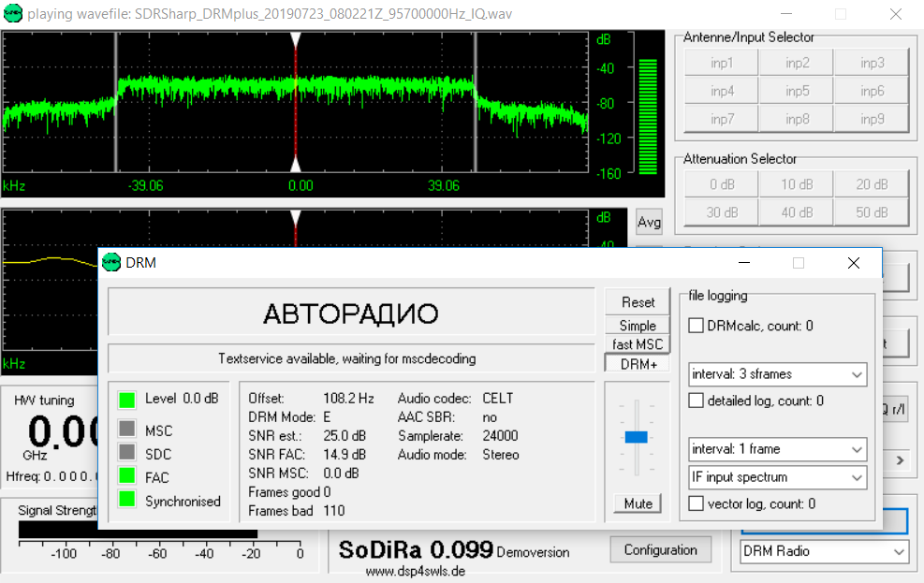The width and height of the screenshot is (924, 583).
Task: Open the 'interval: 3 sframes' dropdown
Action: pyautogui.click(x=777, y=374)
